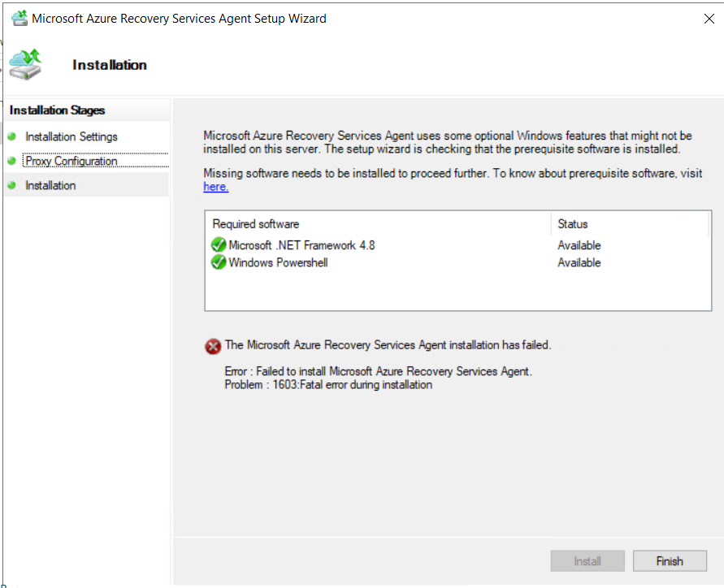724x588 pixels.
Task: Open the 'here.' prerequisite software link
Action: click(x=215, y=187)
